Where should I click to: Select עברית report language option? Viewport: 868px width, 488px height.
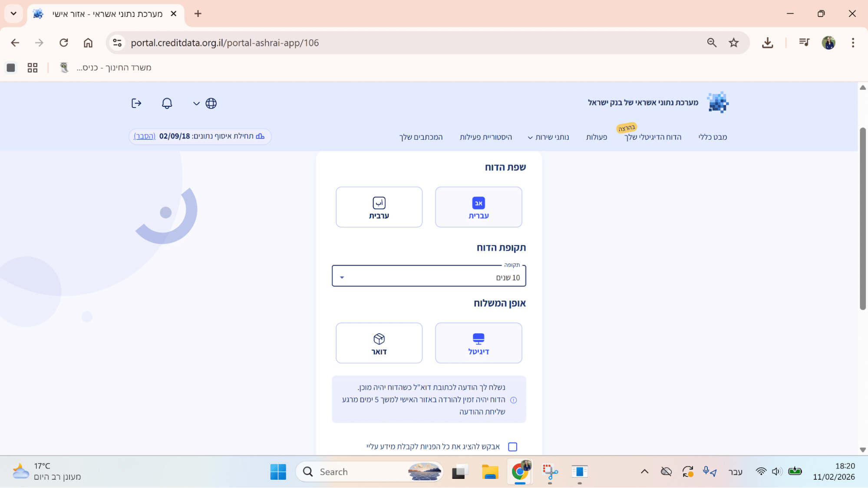pyautogui.click(x=478, y=207)
